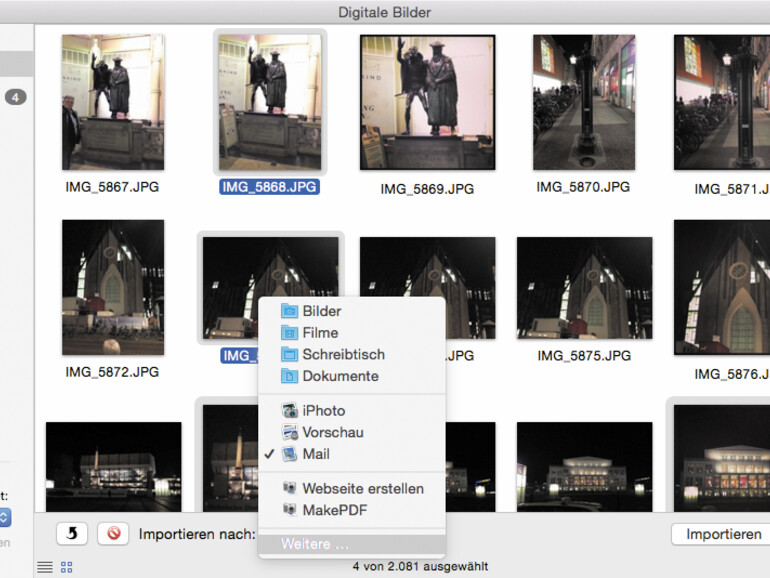Click the Importieren nach: label
Image resolution: width=770 pixels, height=578 pixels.
[x=197, y=534]
